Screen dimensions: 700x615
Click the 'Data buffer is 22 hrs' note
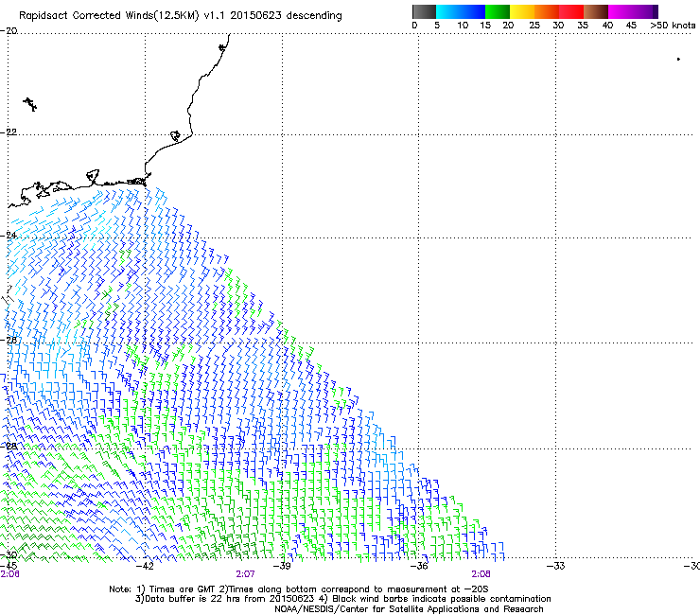click(x=192, y=599)
